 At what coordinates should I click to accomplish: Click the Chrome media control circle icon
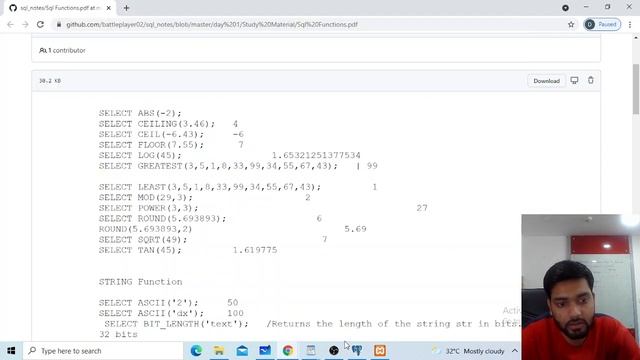pos(565,8)
